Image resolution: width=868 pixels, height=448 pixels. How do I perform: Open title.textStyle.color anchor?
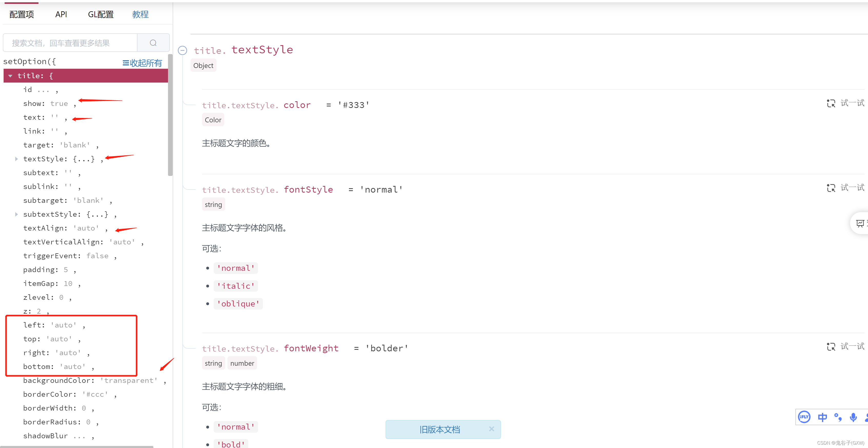point(256,105)
